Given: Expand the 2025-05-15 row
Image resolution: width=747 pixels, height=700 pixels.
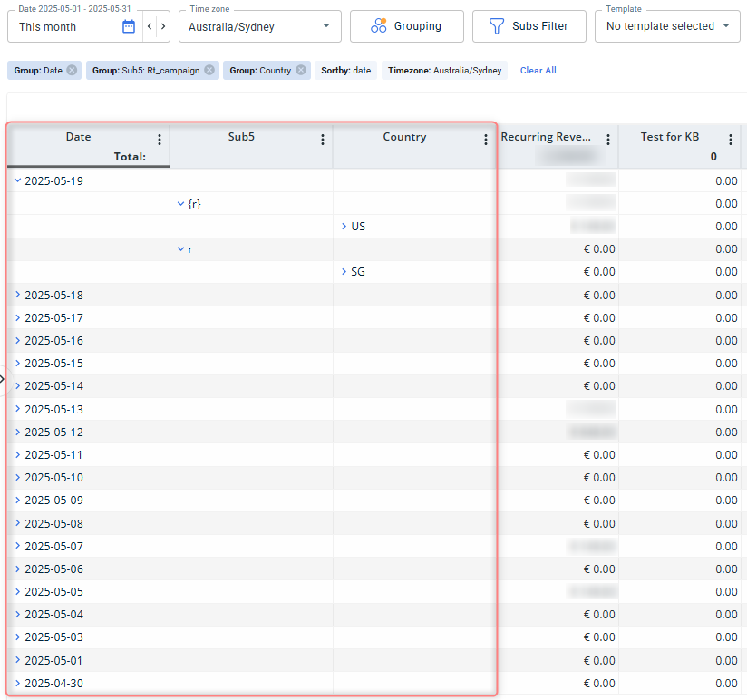Looking at the screenshot, I should tap(17, 363).
